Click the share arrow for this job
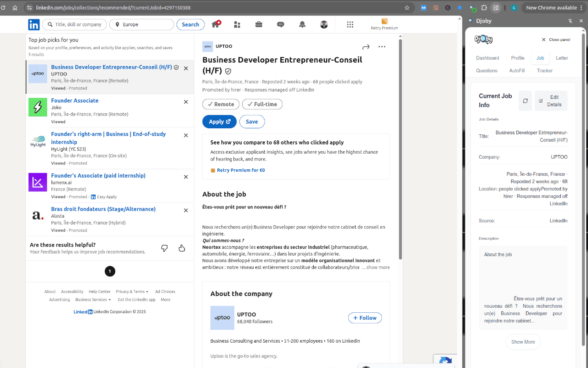Screen dimensions: 588x368 (x=366, y=46)
